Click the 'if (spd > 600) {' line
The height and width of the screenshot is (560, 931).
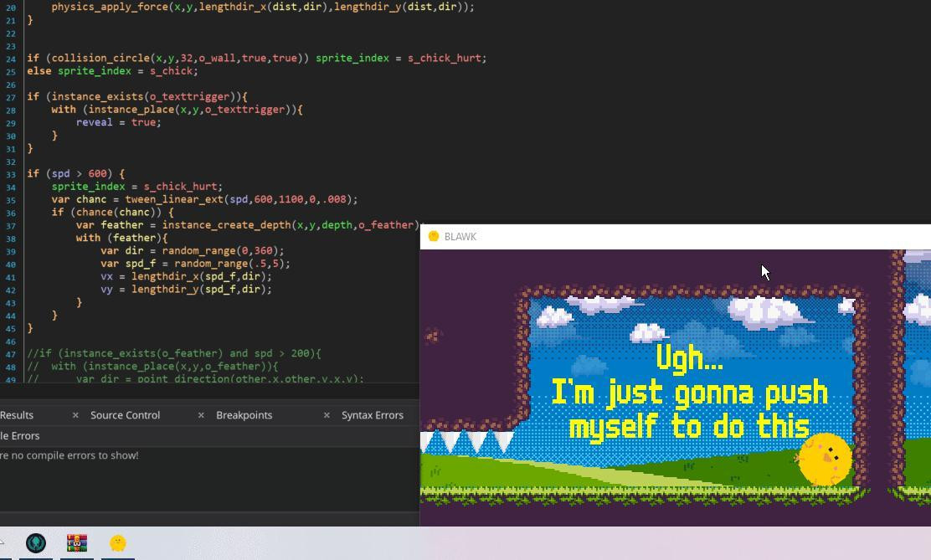[x=76, y=173]
